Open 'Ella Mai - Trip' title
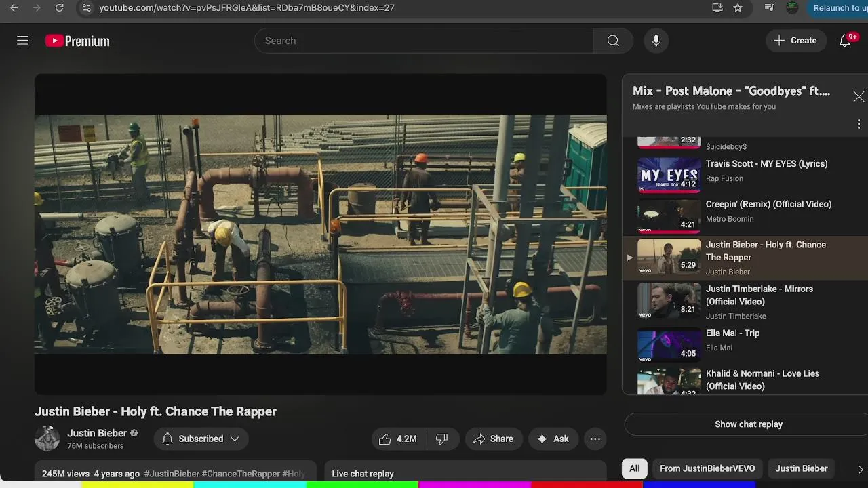Image resolution: width=868 pixels, height=488 pixels. (x=732, y=333)
